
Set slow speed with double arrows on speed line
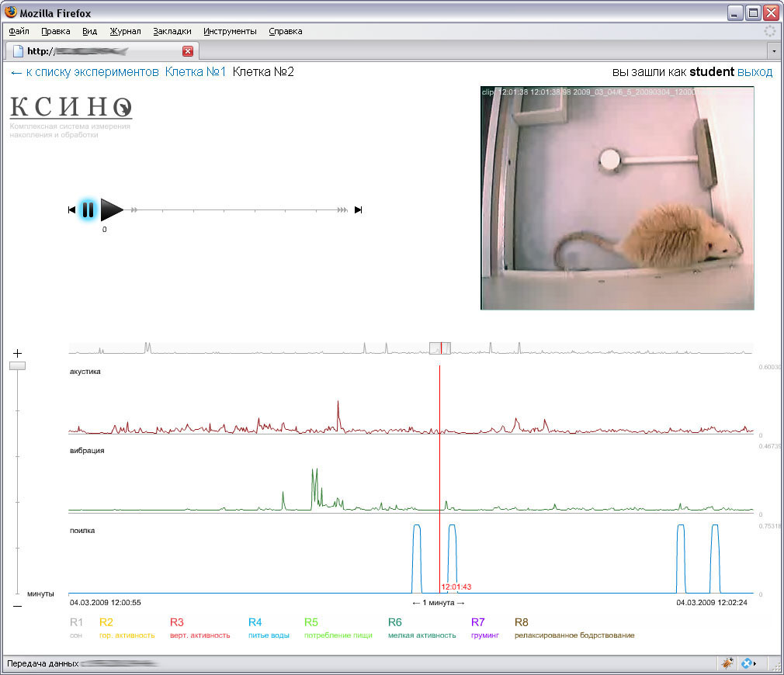134,209
